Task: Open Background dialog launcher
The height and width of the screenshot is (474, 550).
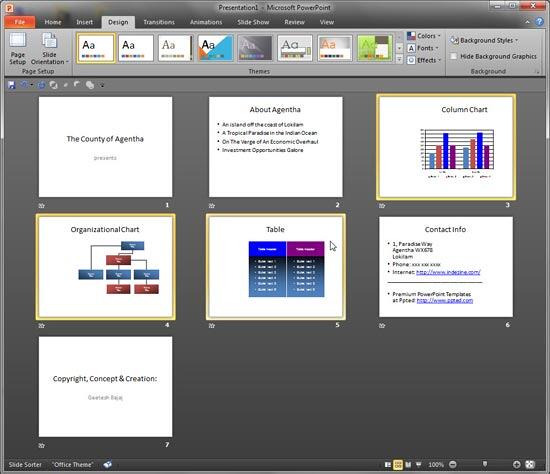Action: click(x=537, y=72)
